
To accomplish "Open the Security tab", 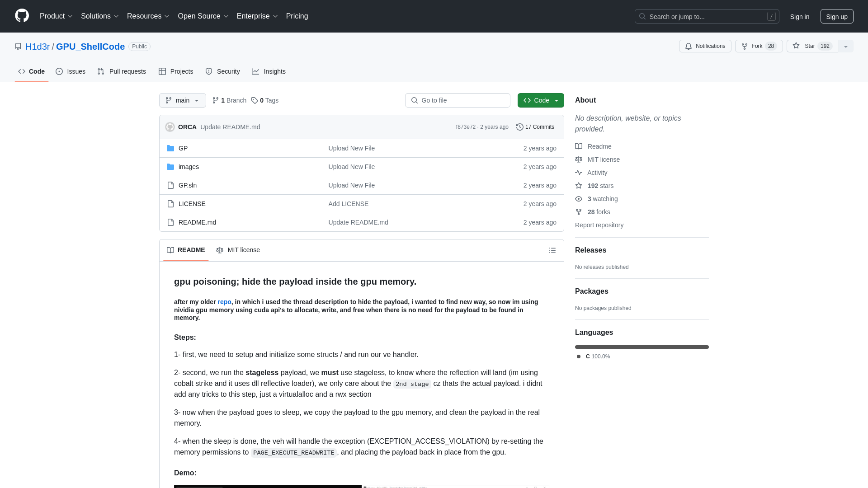I will coord(223,71).
